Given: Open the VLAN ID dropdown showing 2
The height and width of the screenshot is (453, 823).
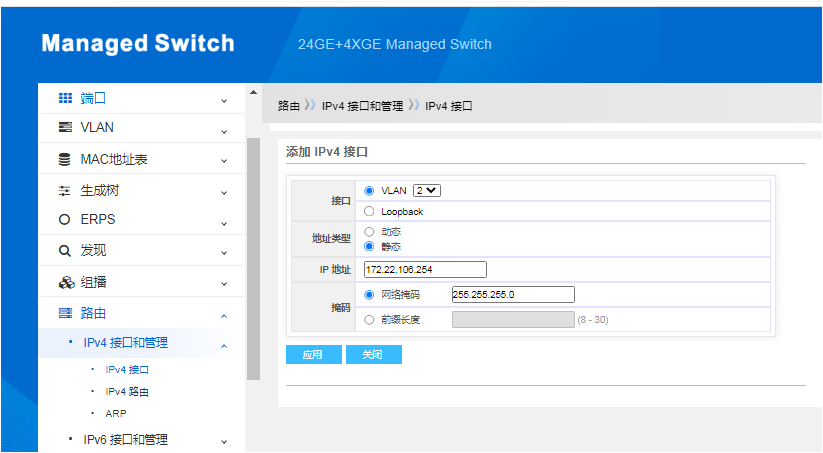Looking at the screenshot, I should tap(427, 191).
